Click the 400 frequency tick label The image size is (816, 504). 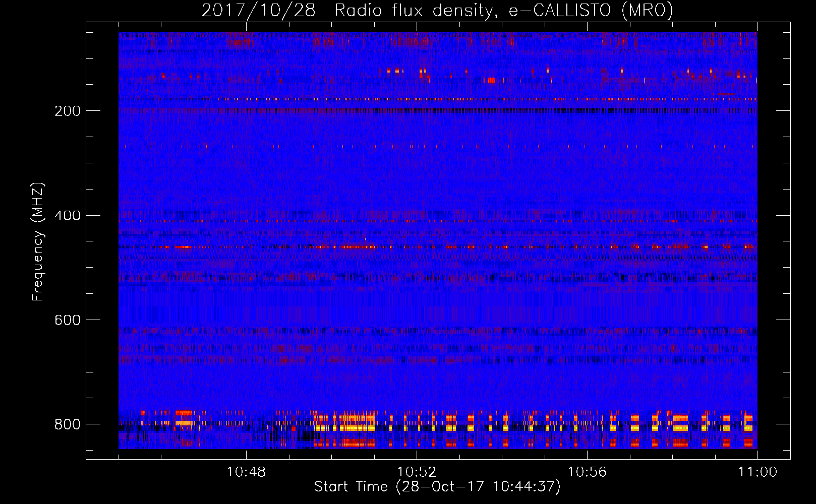(x=67, y=216)
